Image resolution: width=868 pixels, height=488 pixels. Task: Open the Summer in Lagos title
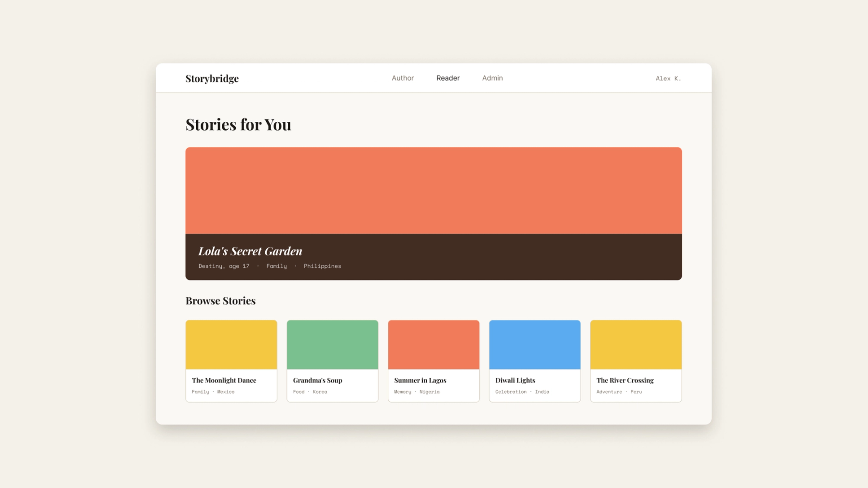(x=420, y=381)
